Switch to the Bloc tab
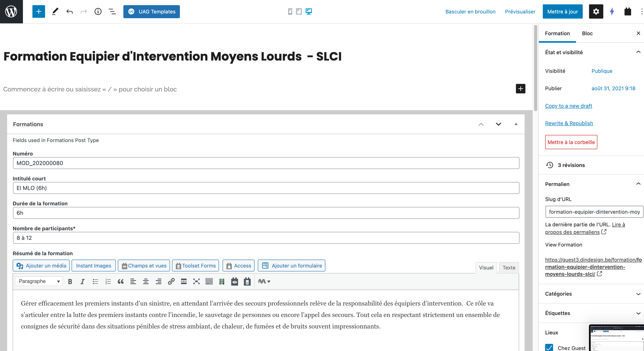This screenshot has width=644, height=351. tap(587, 33)
